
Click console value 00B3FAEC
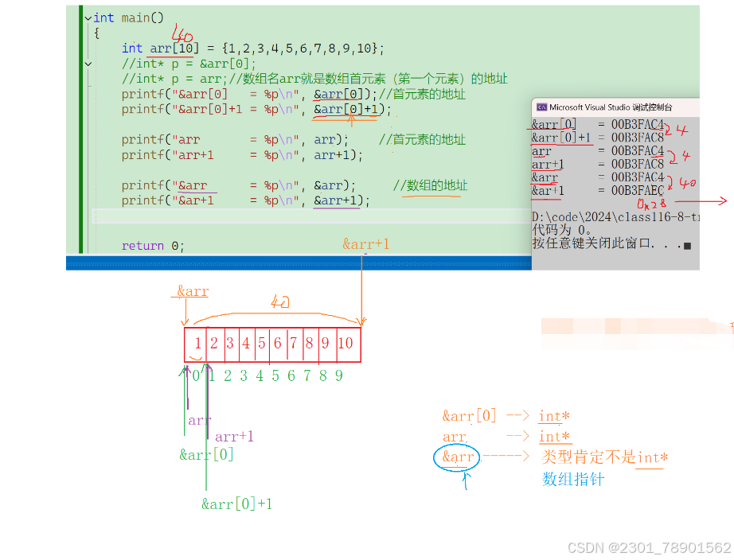(x=638, y=190)
